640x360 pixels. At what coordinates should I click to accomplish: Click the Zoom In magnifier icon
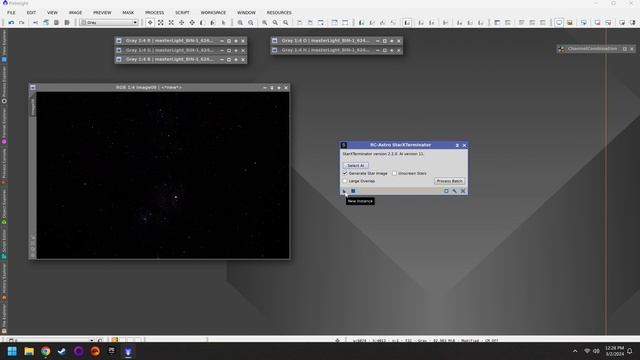pyautogui.click(x=240, y=22)
